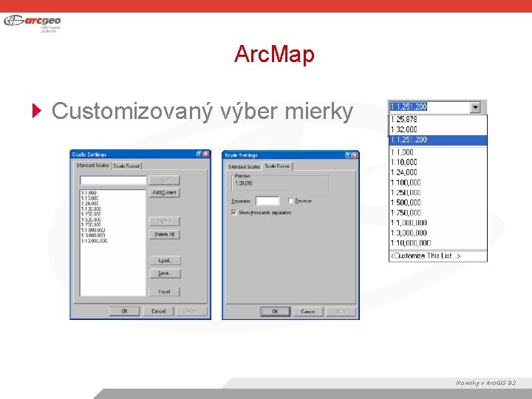
Task: Choose 1:100,000 from the scale dropdown list
Action: click(437, 183)
